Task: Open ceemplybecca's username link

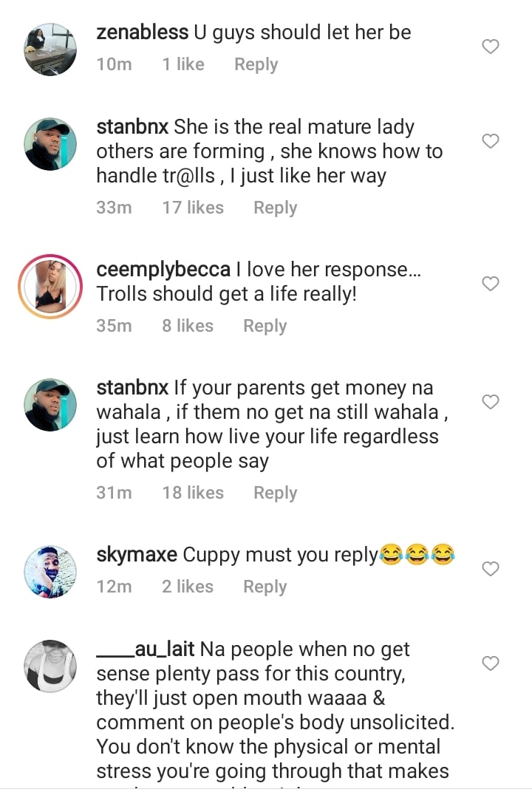Action: 163,270
